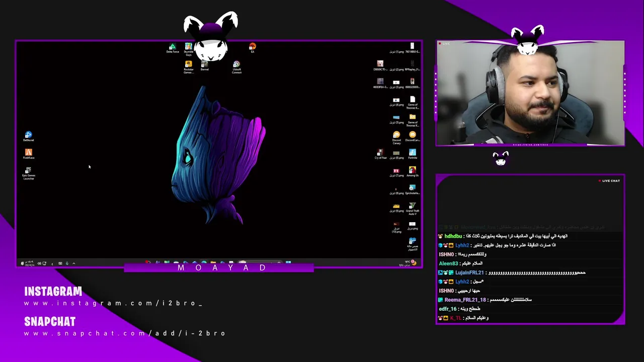Select the 460E9F8A image file

click(380, 83)
